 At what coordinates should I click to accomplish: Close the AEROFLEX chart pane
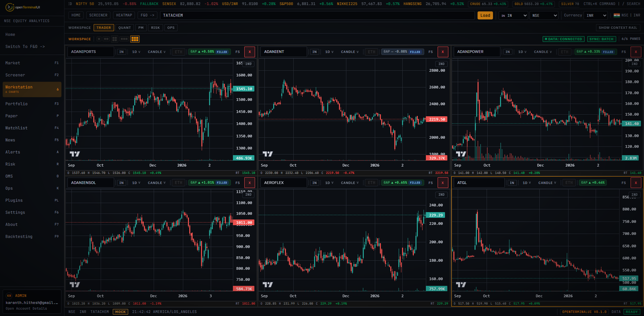[443, 183]
